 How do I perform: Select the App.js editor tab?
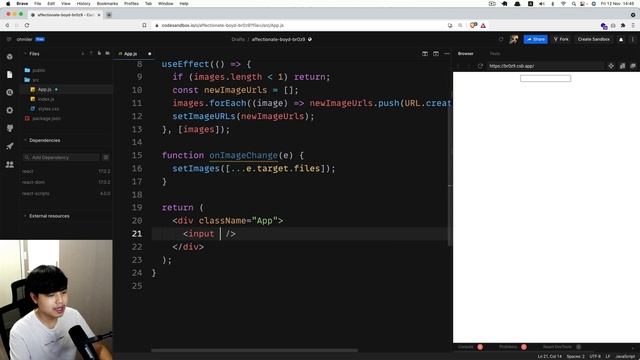tap(131, 53)
